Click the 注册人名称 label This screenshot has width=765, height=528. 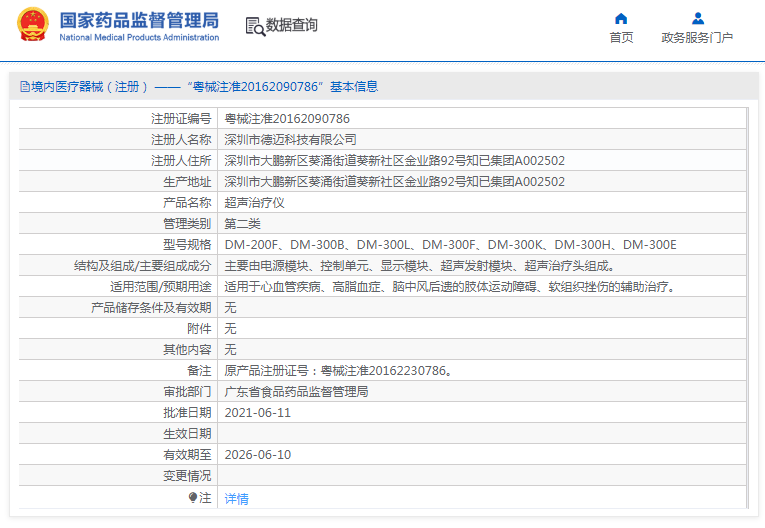tap(181, 140)
